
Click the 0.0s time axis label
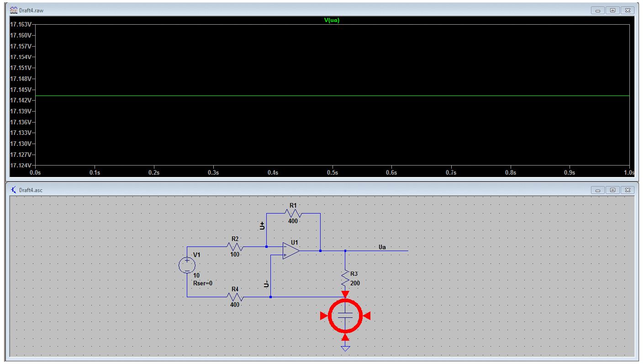(x=35, y=172)
